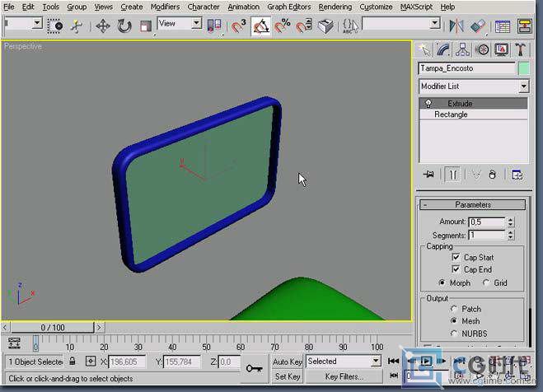
Task: Select NURBS output option
Action: (454, 334)
